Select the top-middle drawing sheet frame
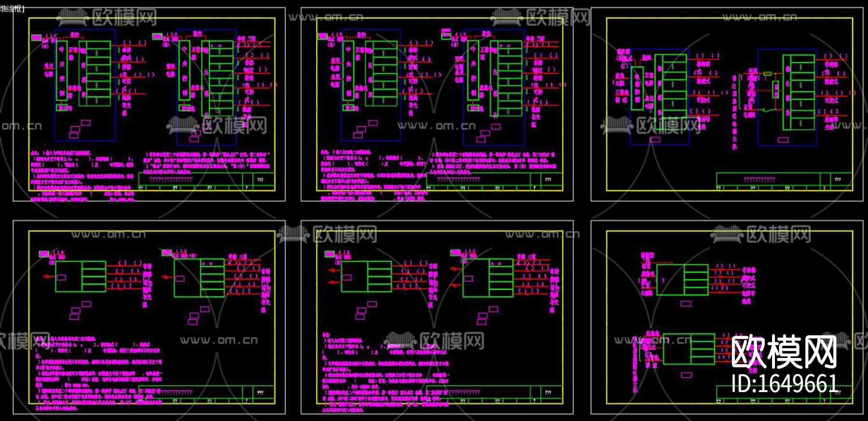 tap(437, 104)
